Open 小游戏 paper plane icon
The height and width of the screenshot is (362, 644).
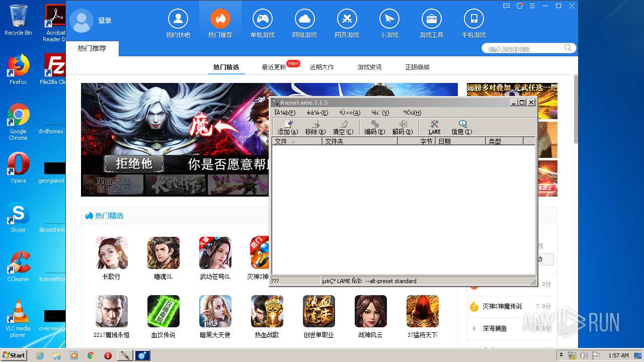(x=389, y=19)
